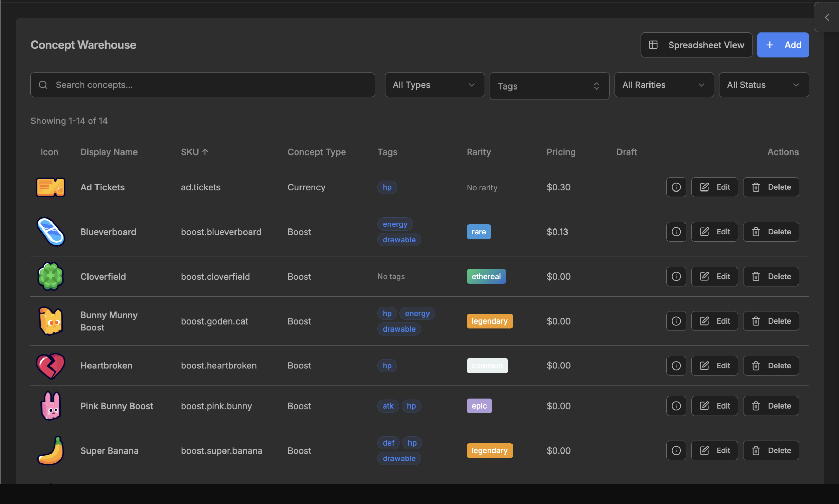839x504 pixels.
Task: Click the Heartbroken broken-heart icon
Action: [x=50, y=366]
